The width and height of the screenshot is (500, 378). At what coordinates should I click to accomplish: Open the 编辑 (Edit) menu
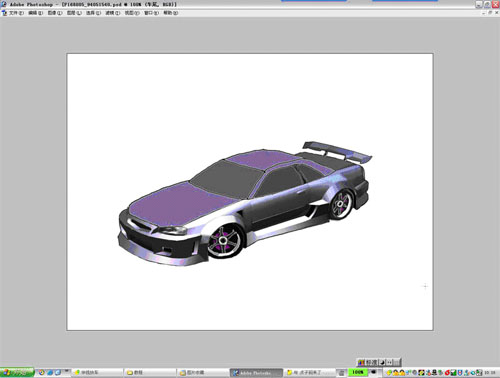36,13
